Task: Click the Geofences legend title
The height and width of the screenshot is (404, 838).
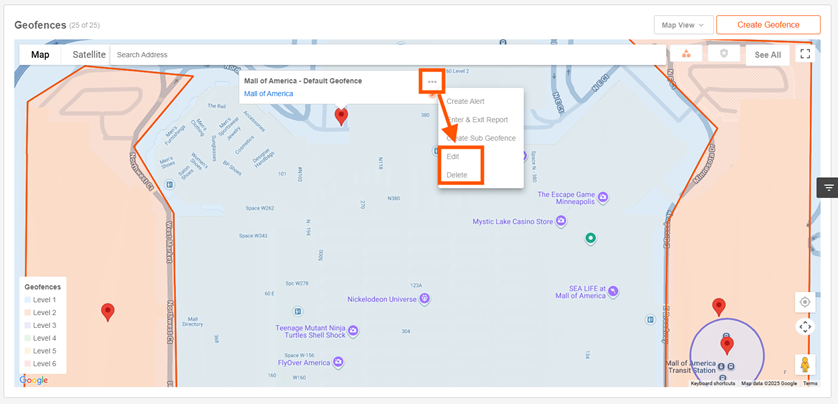Action: pyautogui.click(x=43, y=287)
